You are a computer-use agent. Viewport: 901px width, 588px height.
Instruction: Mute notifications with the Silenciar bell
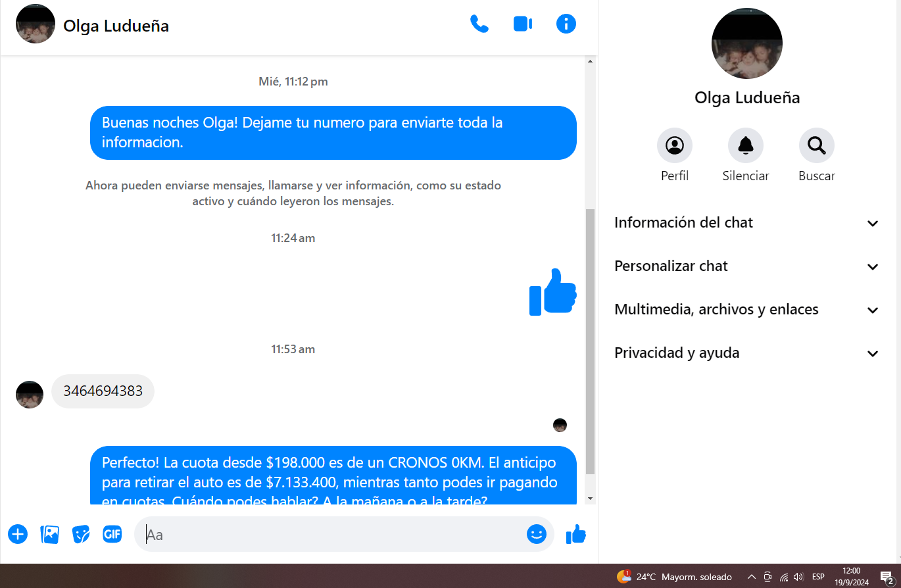pyautogui.click(x=745, y=145)
